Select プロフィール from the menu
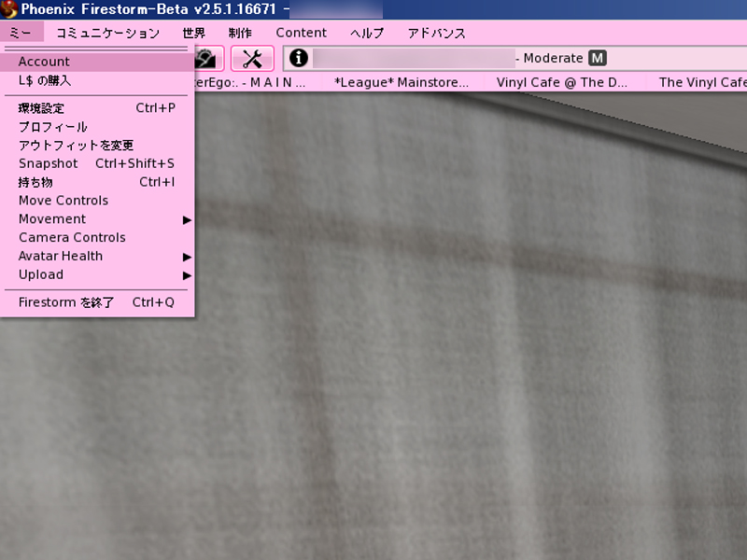 click(97, 127)
